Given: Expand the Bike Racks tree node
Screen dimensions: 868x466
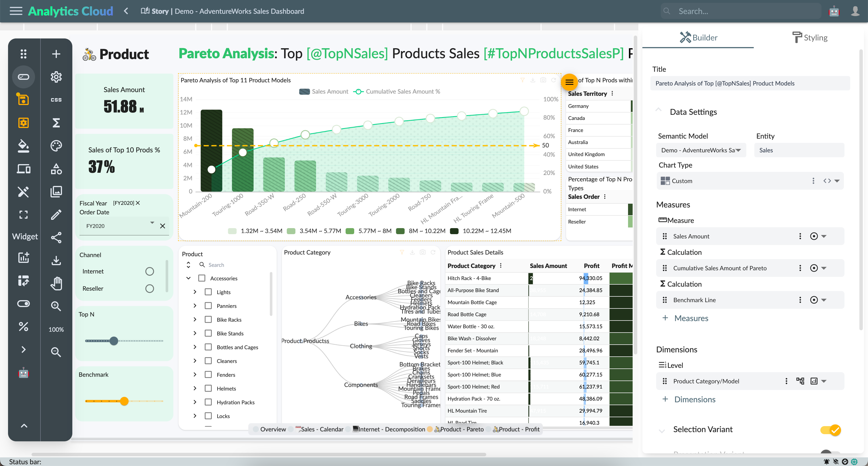Looking at the screenshot, I should click(195, 320).
